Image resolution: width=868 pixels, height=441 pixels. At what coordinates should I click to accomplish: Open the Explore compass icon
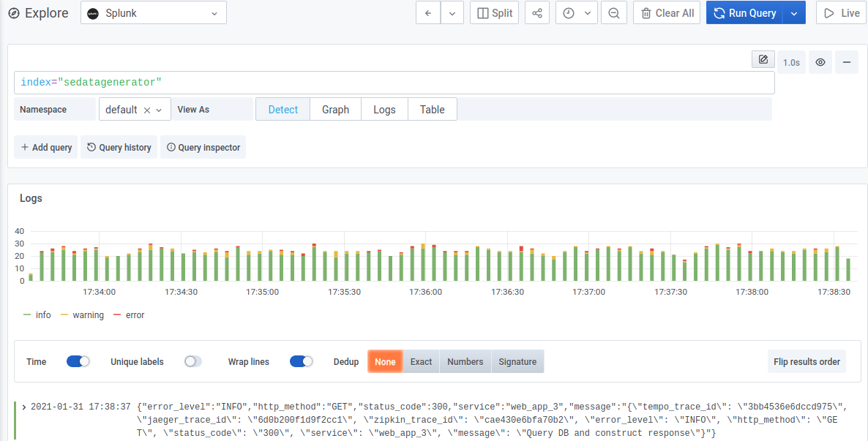12,12
